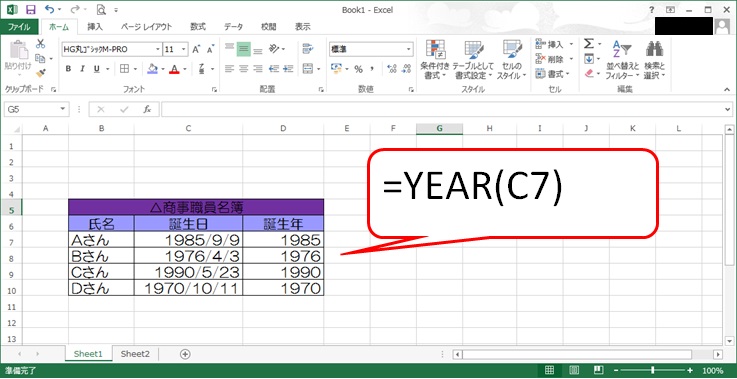Click print preview icon in quick access toolbar
This screenshot has width=737, height=379.
click(x=101, y=9)
